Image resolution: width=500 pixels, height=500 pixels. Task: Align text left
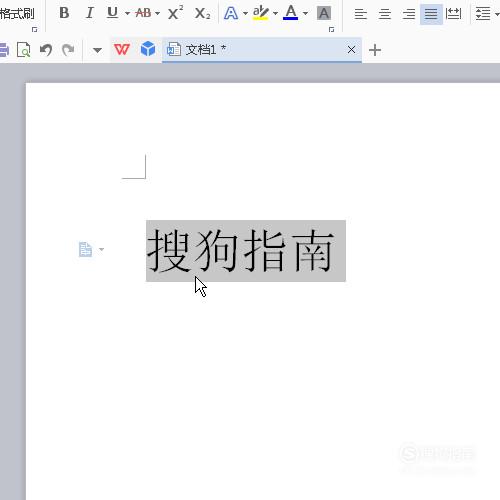[360, 14]
